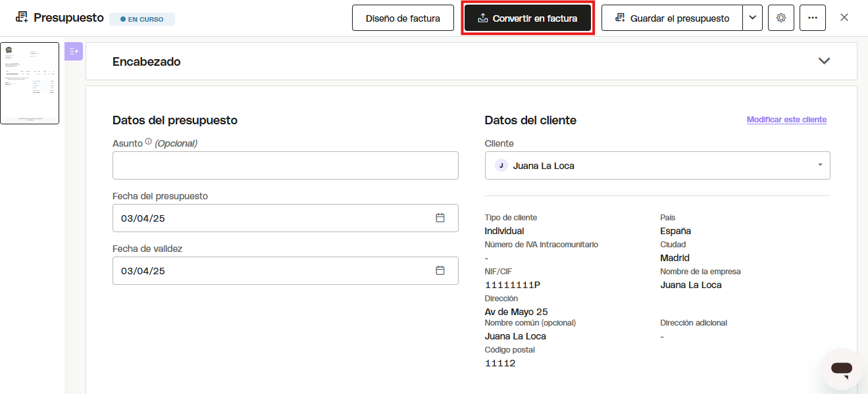Image resolution: width=868 pixels, height=394 pixels.
Task: Open calendar for Fecha de validez
Action: (x=440, y=270)
